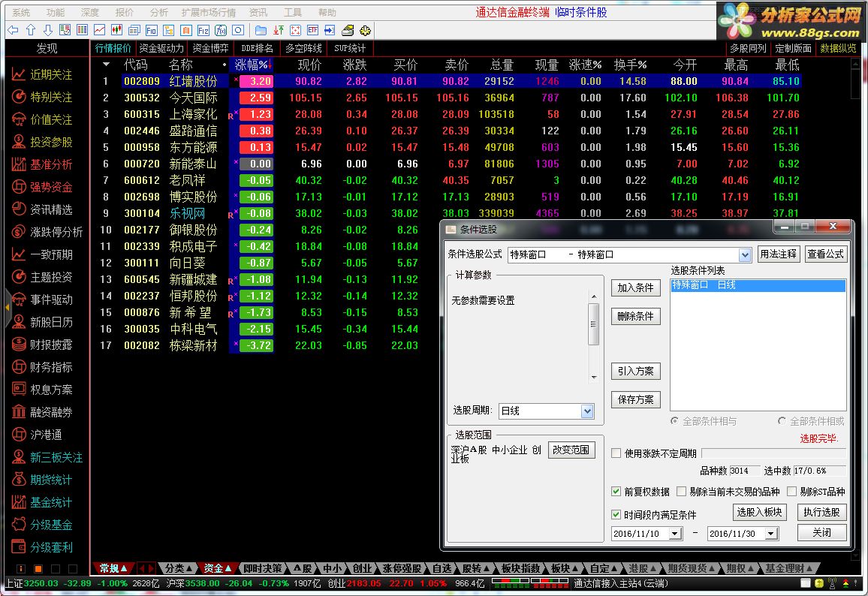This screenshot has width=868, height=596.
Task: Click 删除条件 button
Action: point(635,317)
